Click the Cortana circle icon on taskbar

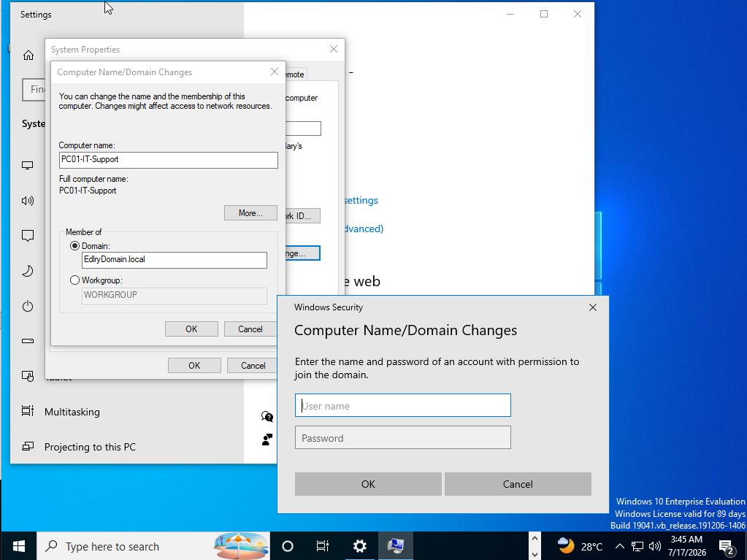pyautogui.click(x=287, y=545)
